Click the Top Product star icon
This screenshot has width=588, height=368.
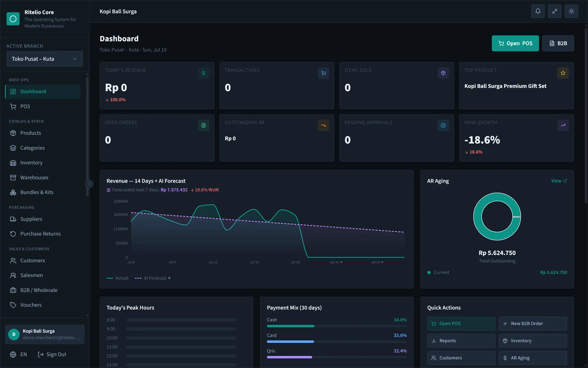click(563, 73)
